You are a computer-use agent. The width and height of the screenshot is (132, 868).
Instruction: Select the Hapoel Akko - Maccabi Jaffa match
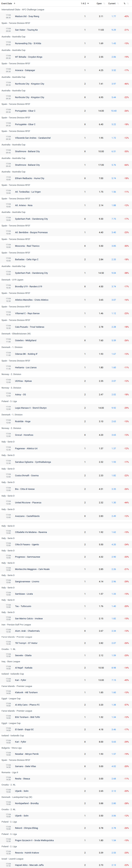(29, 865)
